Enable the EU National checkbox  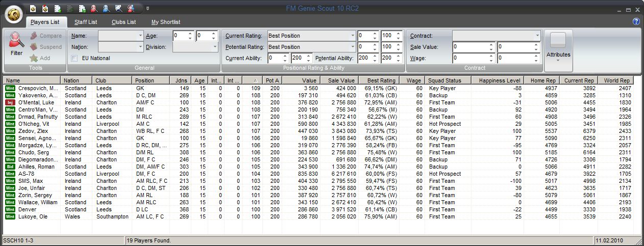[x=75, y=58]
